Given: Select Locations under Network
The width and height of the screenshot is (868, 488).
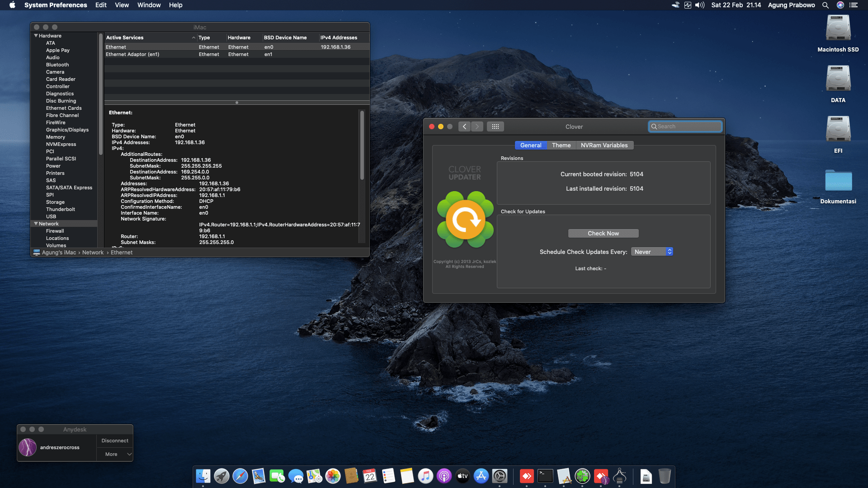Looking at the screenshot, I should click(57, 238).
